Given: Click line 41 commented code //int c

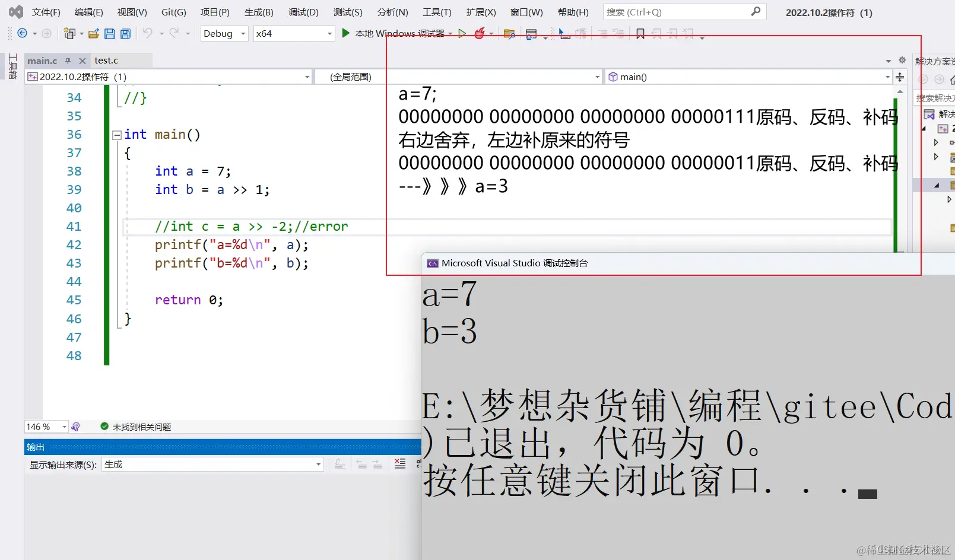Looking at the screenshot, I should 252,227.
